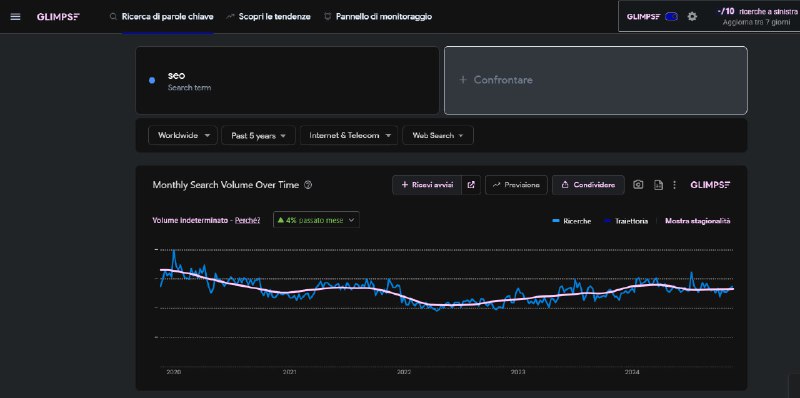Screen dimensions: 800x398
Task: Click the Glimpse logo in header
Action: pos(58,17)
